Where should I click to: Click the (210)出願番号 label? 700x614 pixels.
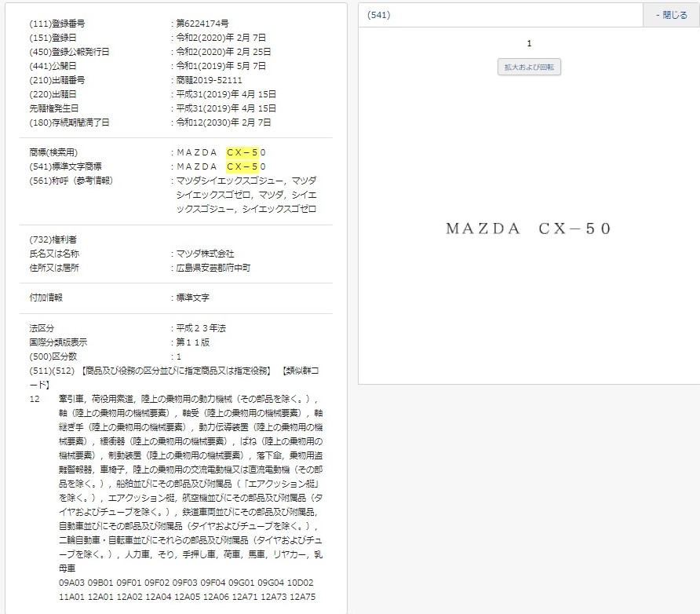click(57, 80)
